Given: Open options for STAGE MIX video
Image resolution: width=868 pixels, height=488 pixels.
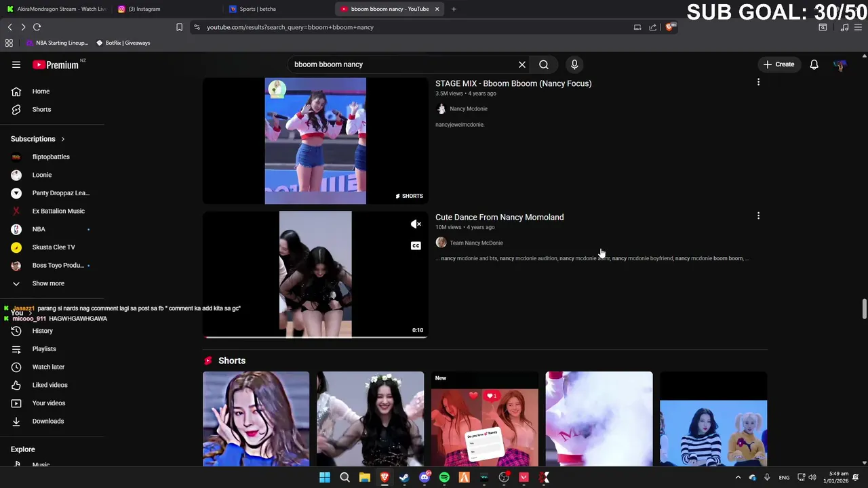Looking at the screenshot, I should pos(758,82).
